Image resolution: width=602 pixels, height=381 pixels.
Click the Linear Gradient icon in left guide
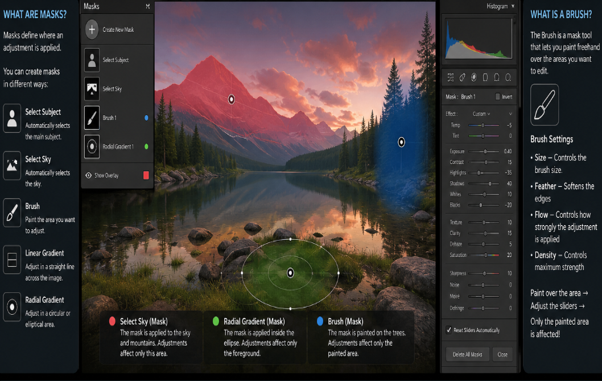[x=12, y=260]
